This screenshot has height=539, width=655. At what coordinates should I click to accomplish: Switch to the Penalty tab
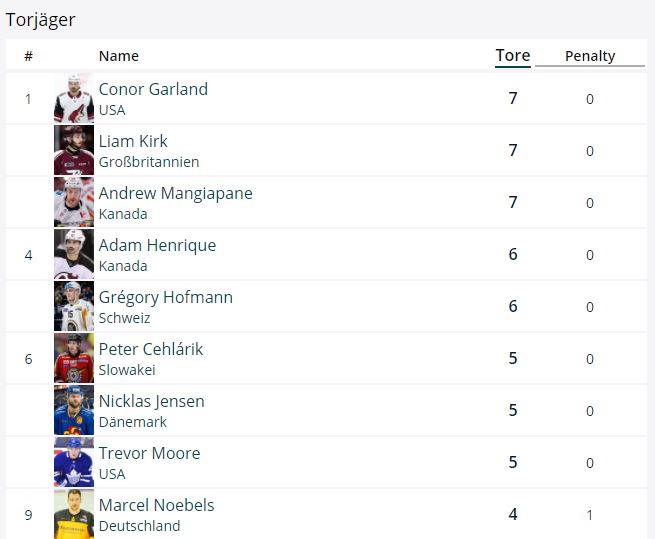coord(590,56)
